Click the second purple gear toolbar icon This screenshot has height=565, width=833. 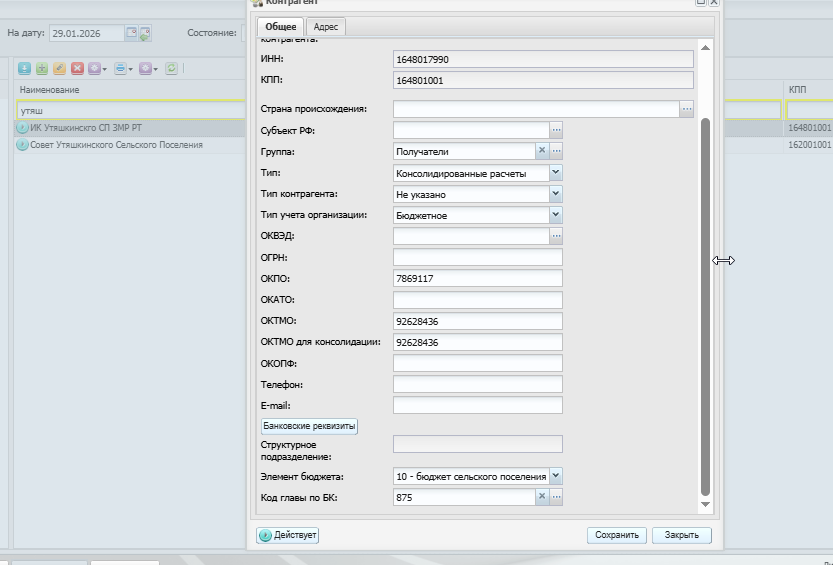pyautogui.click(x=145, y=69)
